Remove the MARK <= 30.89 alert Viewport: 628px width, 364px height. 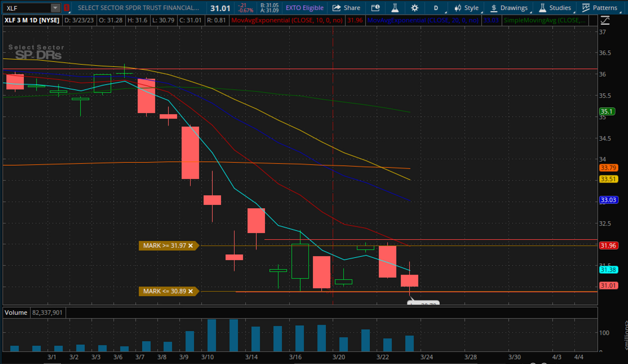(x=191, y=291)
